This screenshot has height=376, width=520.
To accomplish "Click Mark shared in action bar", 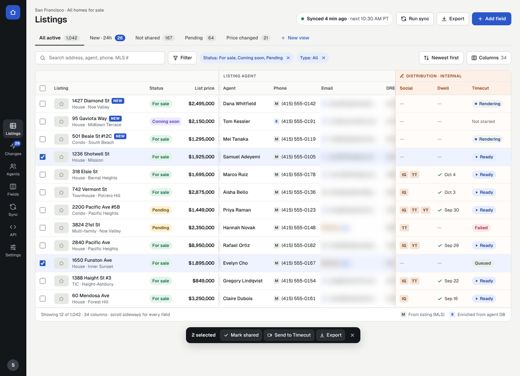I will 241,335.
